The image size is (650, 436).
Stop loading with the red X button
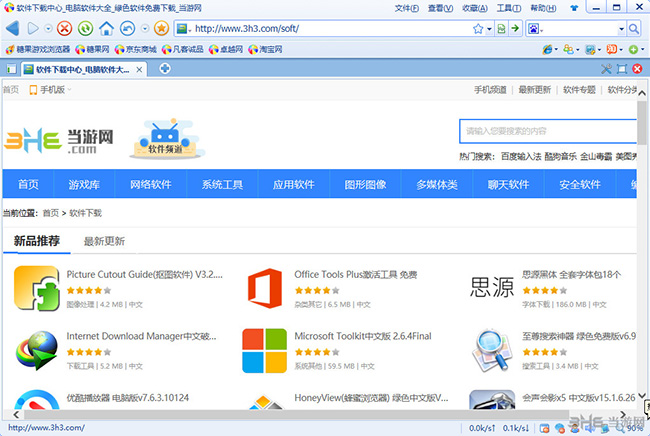tap(64, 28)
